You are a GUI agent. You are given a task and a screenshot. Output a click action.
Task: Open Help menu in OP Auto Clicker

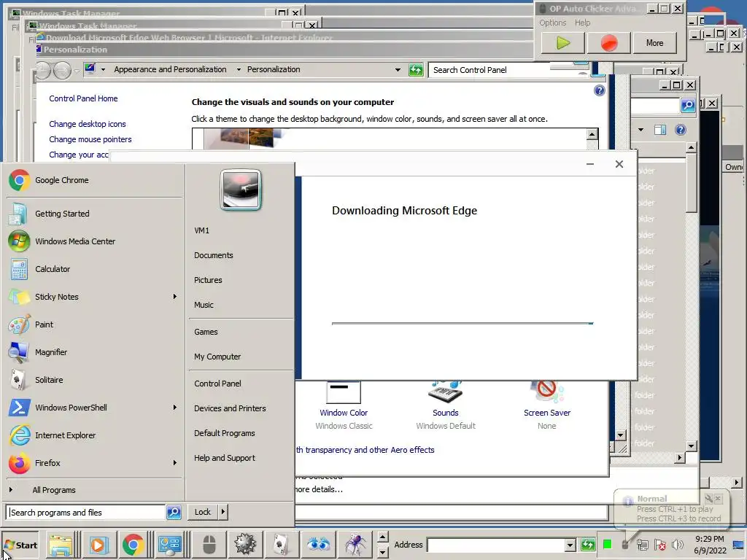(582, 23)
